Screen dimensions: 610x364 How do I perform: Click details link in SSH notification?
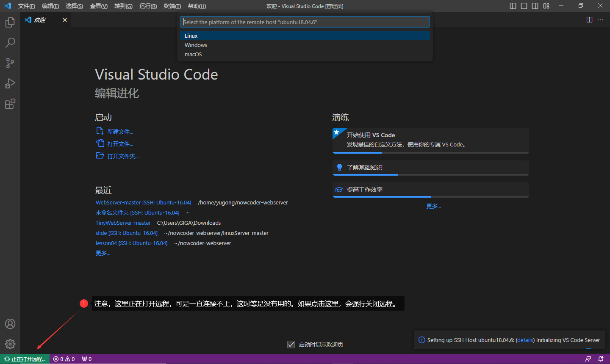click(525, 340)
